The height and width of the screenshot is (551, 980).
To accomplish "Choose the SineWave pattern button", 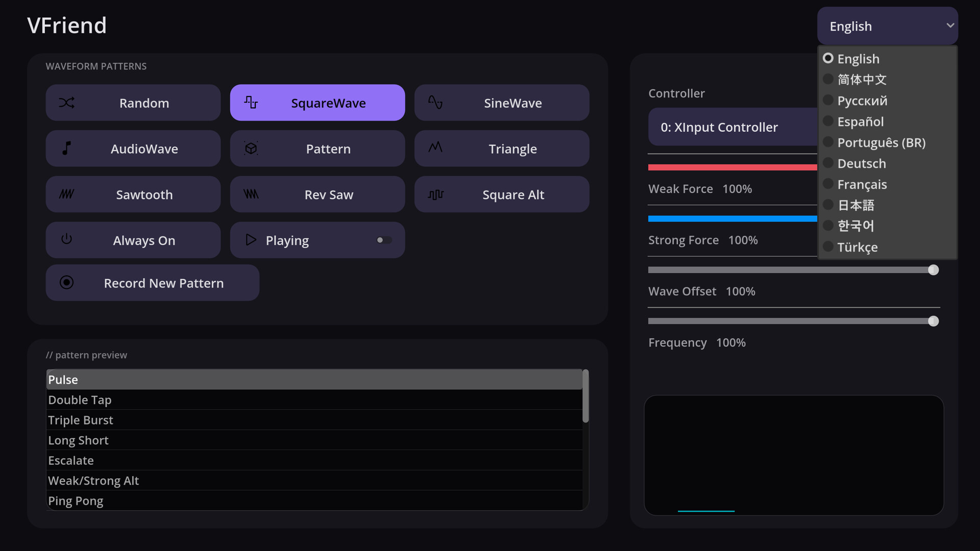I will [502, 103].
